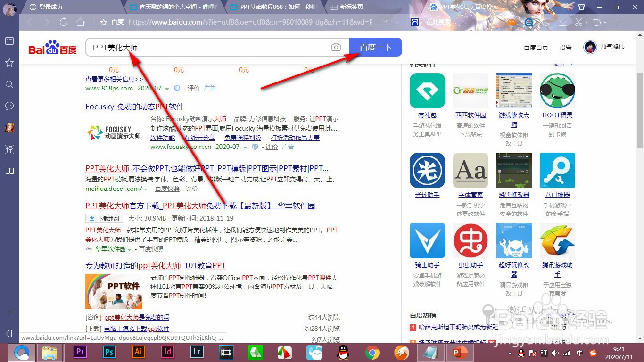The width and height of the screenshot is (644, 362).
Task: Open 八门神器 app icon
Action: tap(557, 170)
